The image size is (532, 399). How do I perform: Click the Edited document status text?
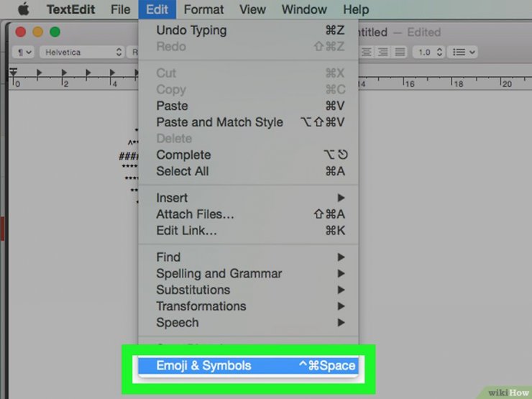[x=423, y=32]
